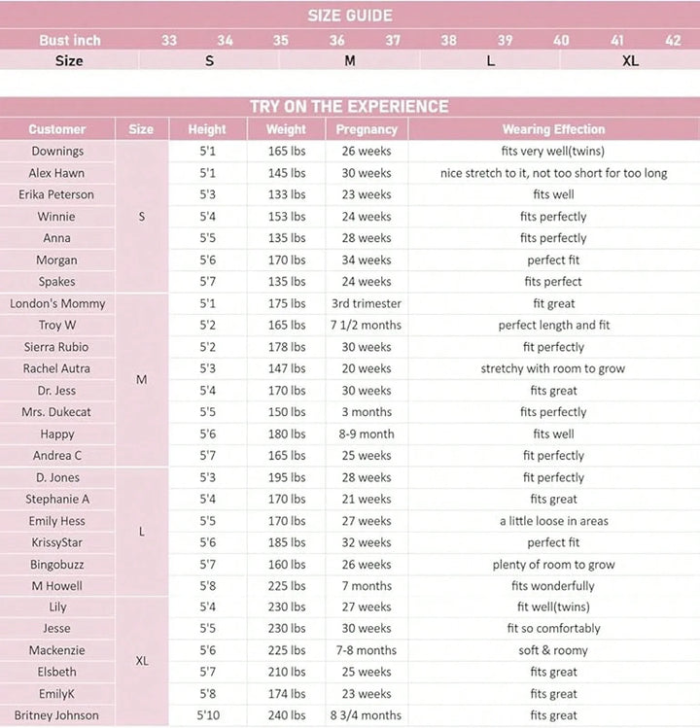Select the Rachel Autra customer cell
Viewport: 700px width, 728px height.
tap(57, 368)
